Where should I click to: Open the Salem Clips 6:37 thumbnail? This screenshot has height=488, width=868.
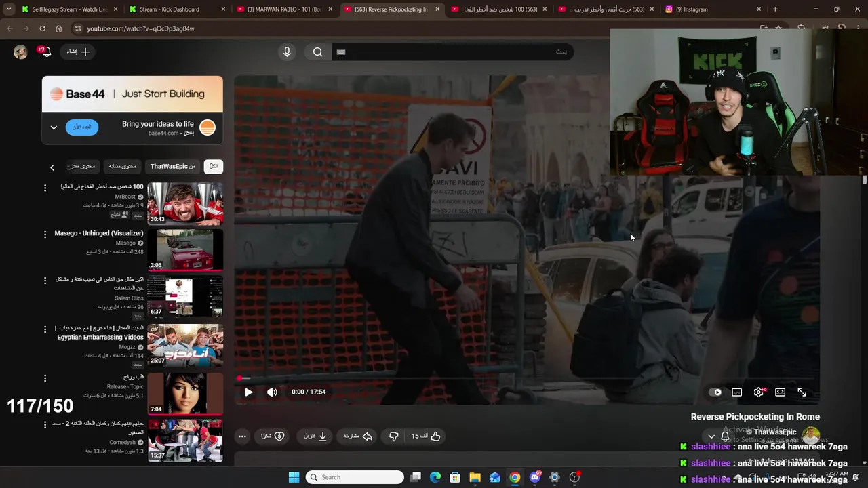tap(185, 298)
